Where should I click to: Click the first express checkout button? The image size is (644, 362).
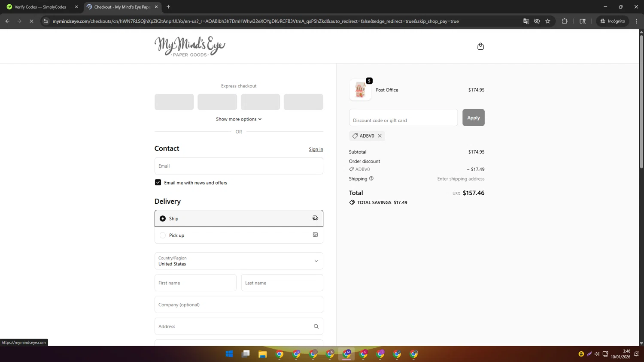(174, 102)
